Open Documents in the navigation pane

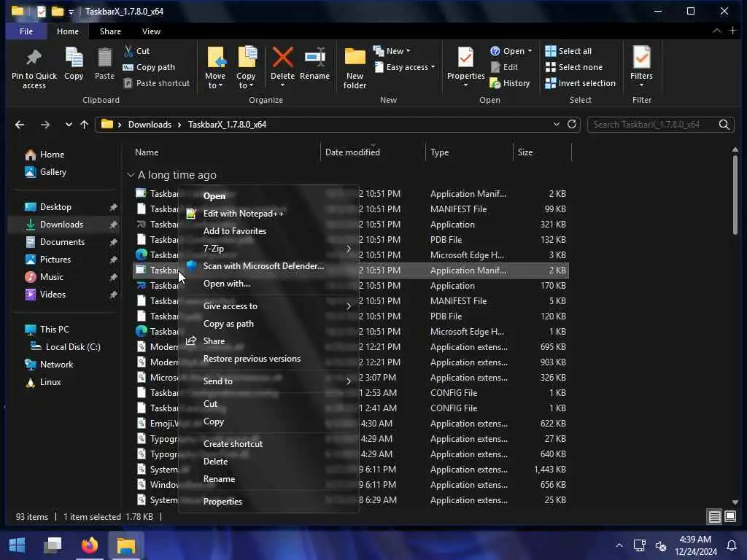pos(63,242)
